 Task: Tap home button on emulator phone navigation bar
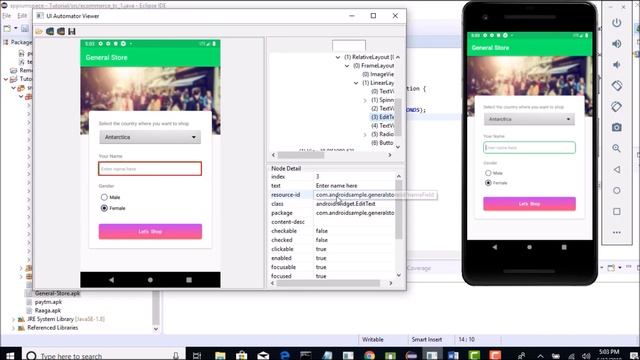[x=529, y=247]
